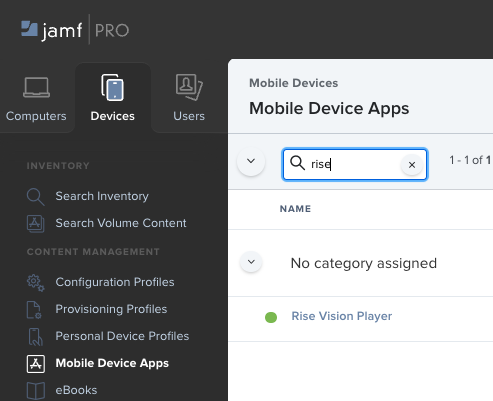
Task: Open the Users tab
Action: 189,98
